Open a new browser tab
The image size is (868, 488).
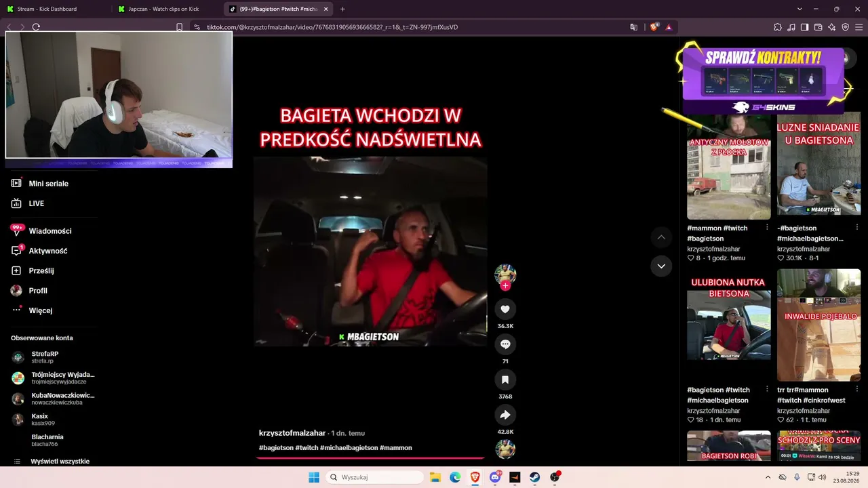coord(342,9)
